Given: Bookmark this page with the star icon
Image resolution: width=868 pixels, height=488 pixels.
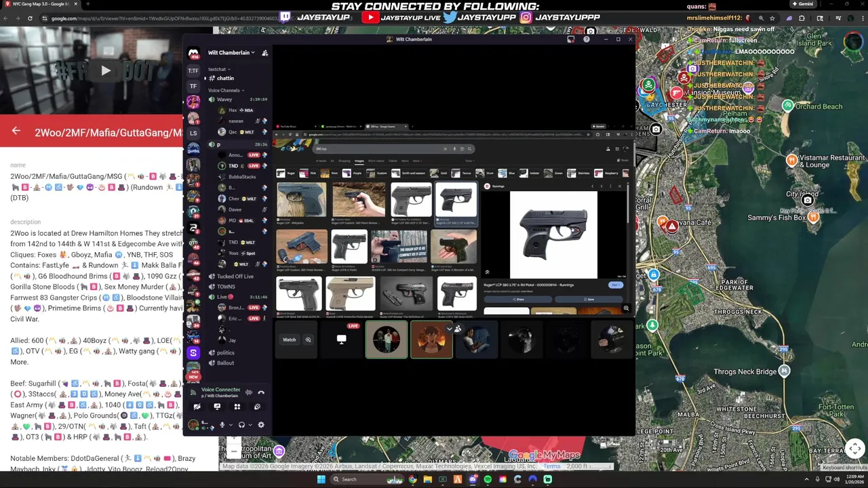Looking at the screenshot, I should [772, 18].
